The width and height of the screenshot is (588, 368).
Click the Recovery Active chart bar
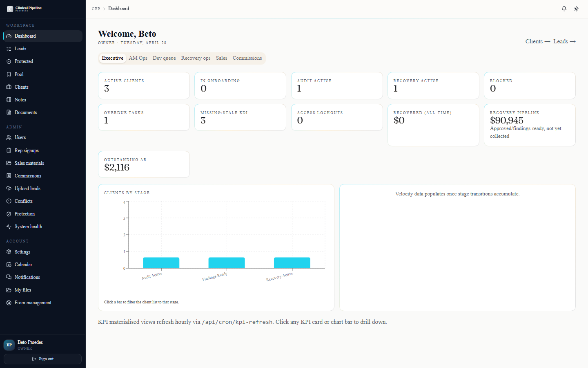(292, 263)
